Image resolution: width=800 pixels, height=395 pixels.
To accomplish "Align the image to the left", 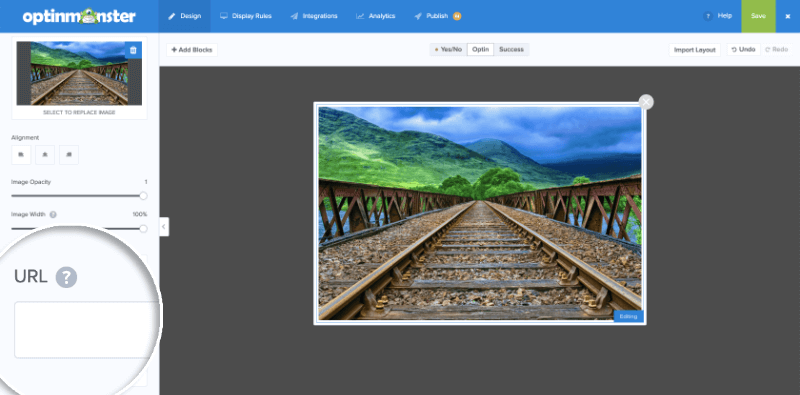I will [21, 155].
